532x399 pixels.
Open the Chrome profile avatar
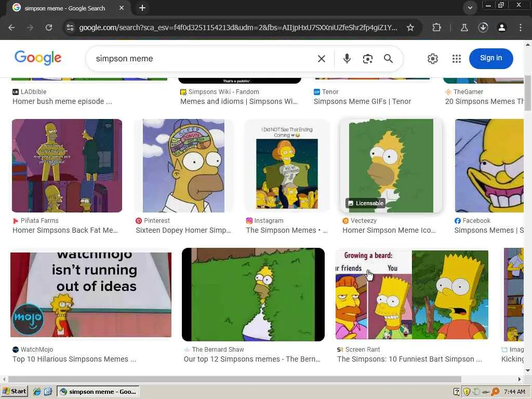[502, 28]
